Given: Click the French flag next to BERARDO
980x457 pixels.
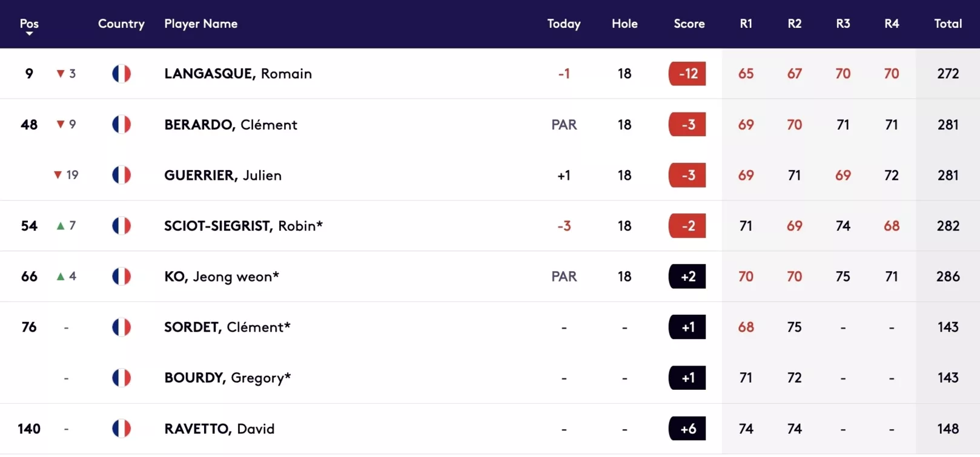Looking at the screenshot, I should click(121, 125).
